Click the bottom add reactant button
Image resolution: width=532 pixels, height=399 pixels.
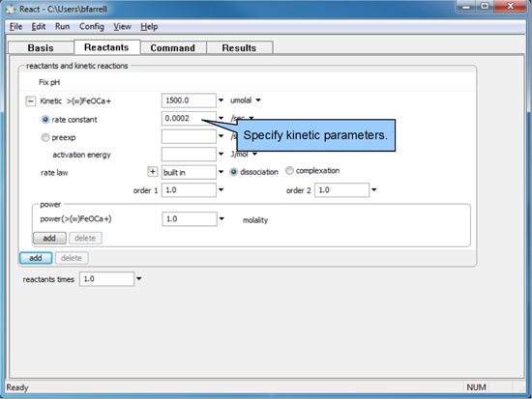(x=36, y=258)
